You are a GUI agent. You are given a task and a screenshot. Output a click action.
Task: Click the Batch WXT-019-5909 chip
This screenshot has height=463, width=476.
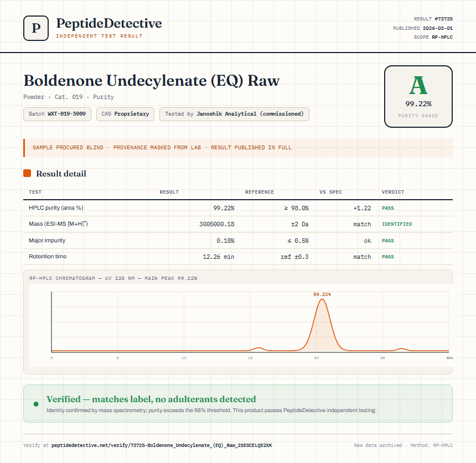[x=57, y=114]
